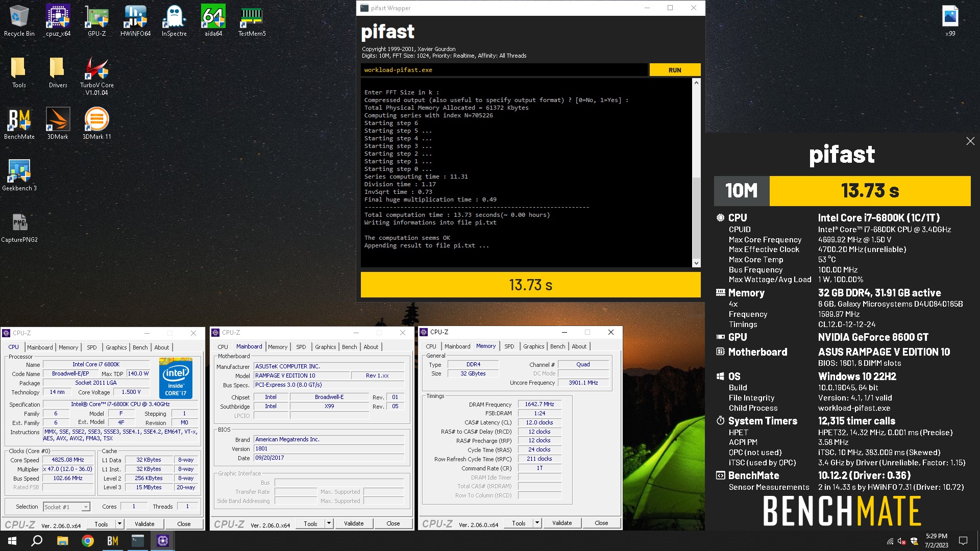Click the muted volume tray icon

pyautogui.click(x=902, y=541)
